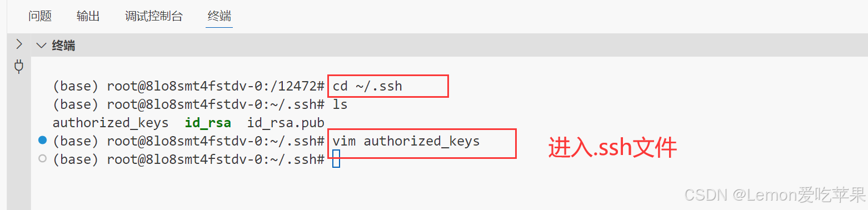Select the 终端 tab

[220, 16]
